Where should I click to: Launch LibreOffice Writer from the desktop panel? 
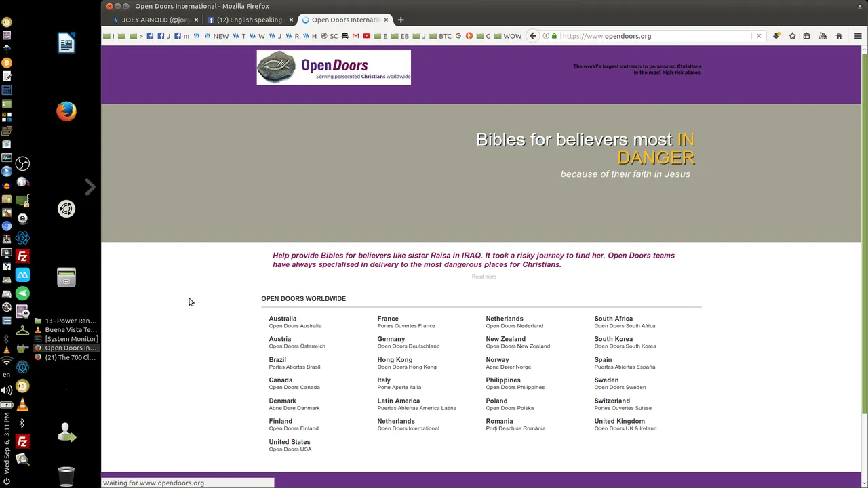(66, 43)
